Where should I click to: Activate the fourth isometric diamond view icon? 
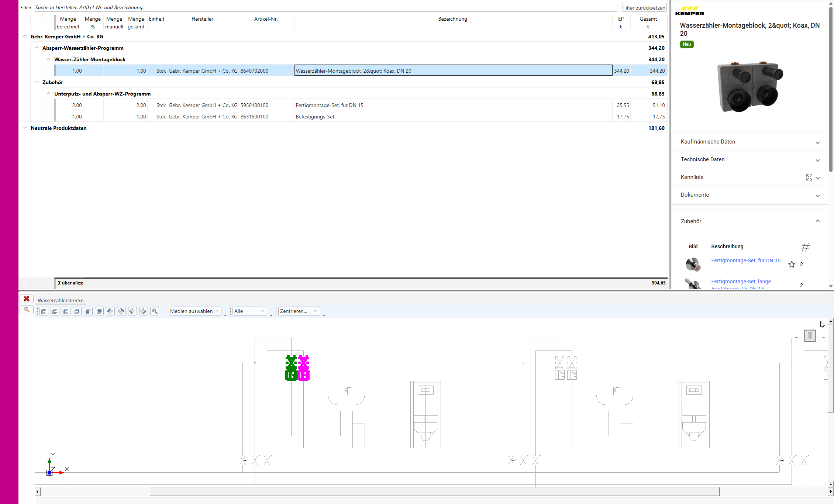pyautogui.click(x=144, y=311)
